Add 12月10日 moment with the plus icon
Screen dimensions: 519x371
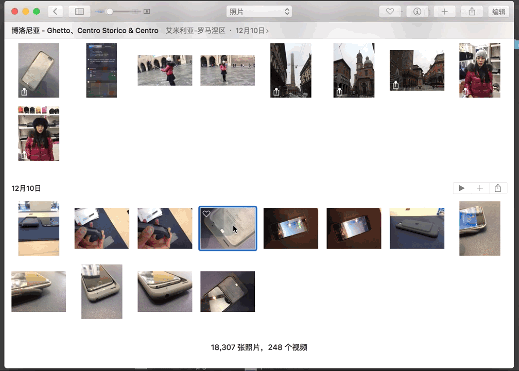tap(480, 188)
